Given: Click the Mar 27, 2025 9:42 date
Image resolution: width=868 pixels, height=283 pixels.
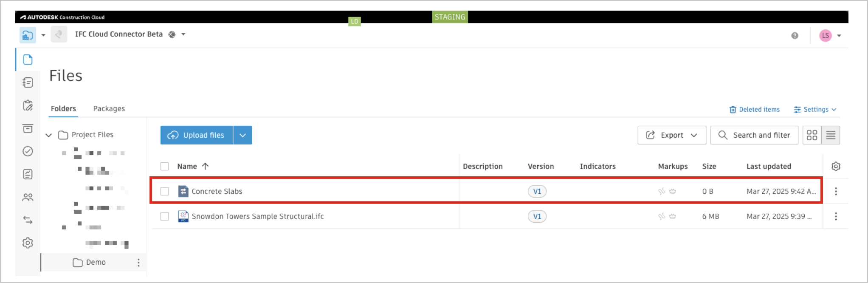Looking at the screenshot, I should click(781, 191).
